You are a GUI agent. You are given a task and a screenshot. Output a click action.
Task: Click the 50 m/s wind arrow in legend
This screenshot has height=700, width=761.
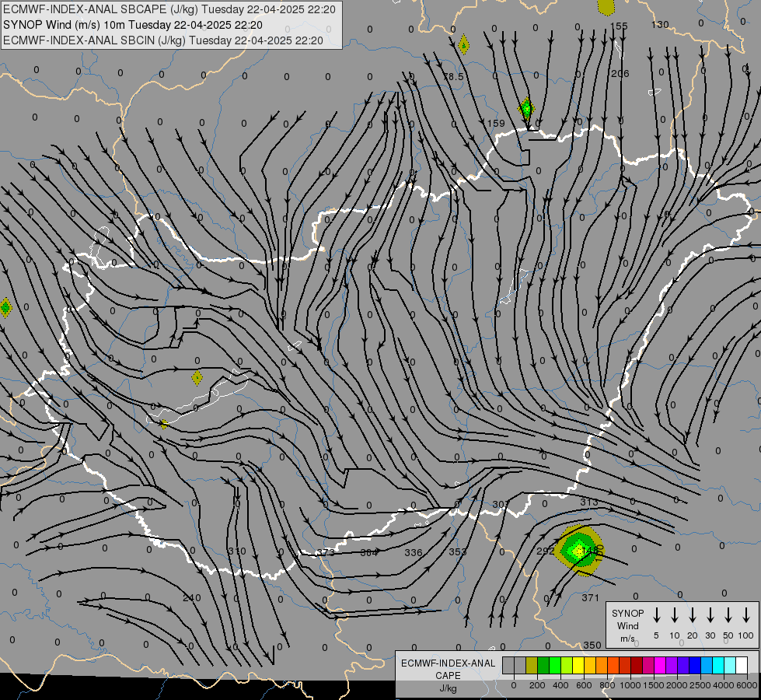click(x=728, y=615)
